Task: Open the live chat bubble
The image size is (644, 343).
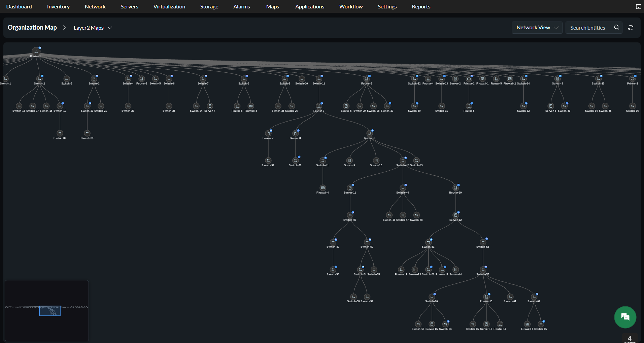Action: [625, 317]
